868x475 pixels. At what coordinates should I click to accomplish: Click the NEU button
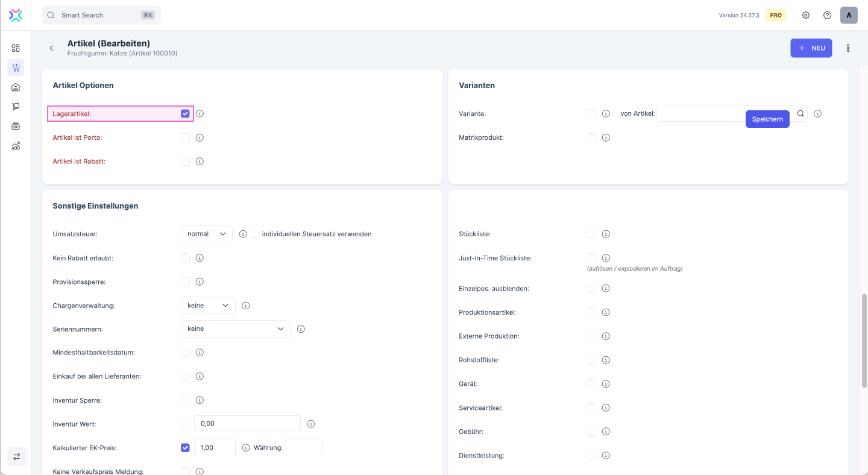click(811, 48)
